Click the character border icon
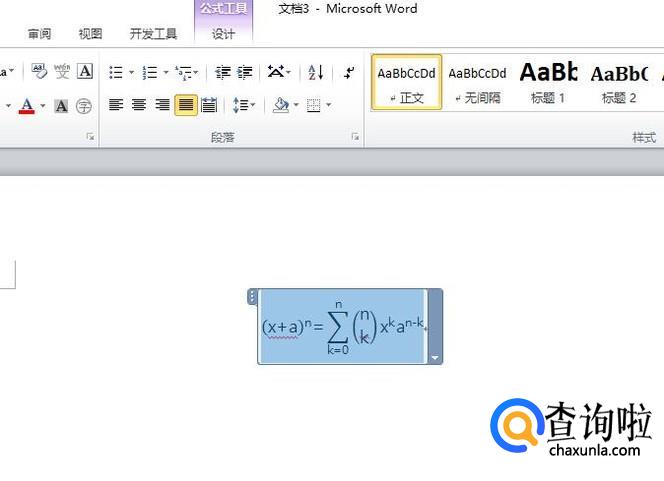Screen dimensions: 664x481 pos(85,71)
